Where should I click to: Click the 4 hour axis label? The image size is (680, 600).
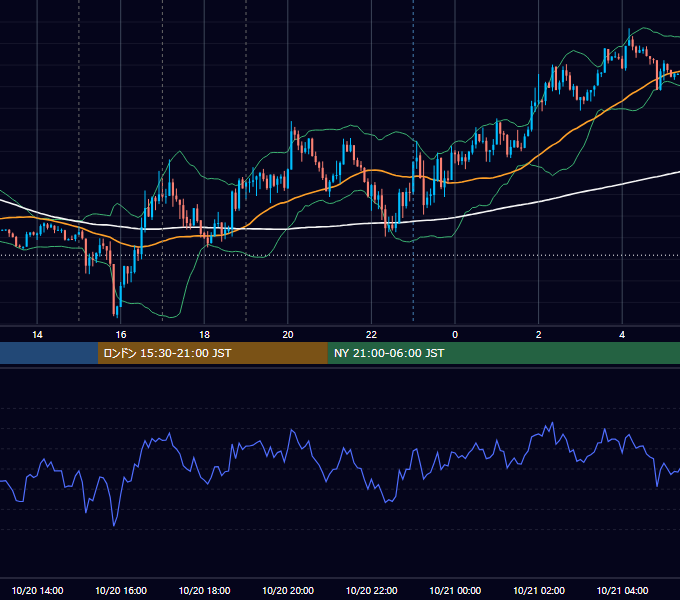(x=622, y=335)
